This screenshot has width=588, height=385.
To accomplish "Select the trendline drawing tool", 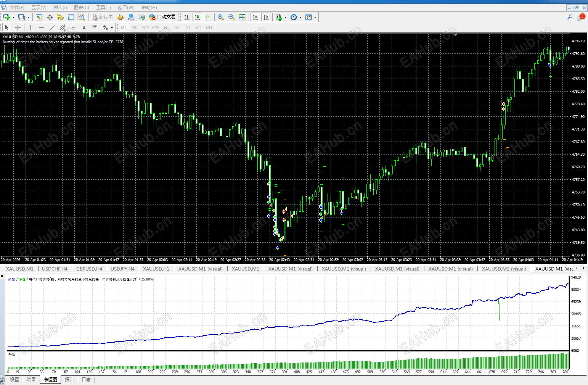I will tap(52, 27).
